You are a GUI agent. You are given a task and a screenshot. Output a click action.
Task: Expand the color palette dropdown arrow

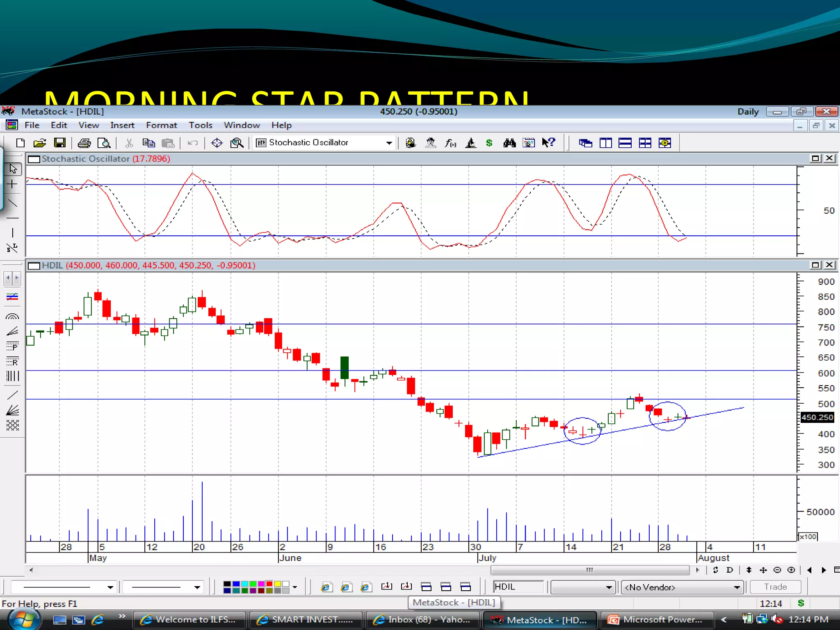pyautogui.click(x=294, y=587)
